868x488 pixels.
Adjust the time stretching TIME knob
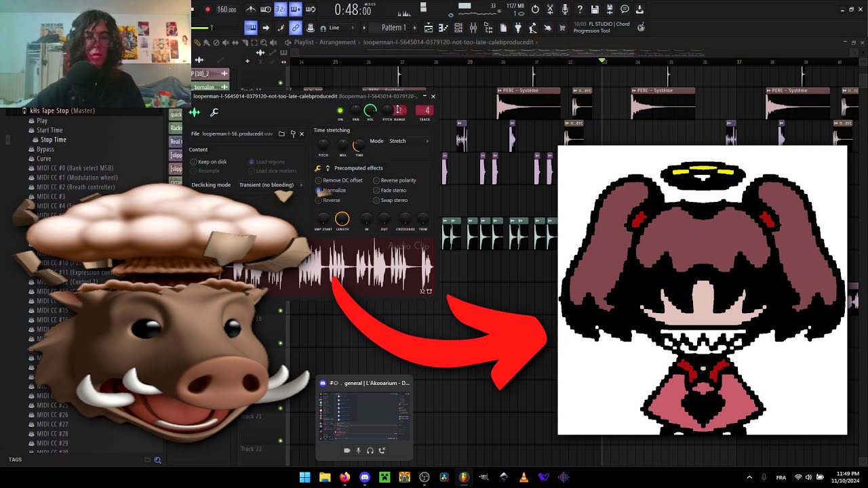coord(359,145)
